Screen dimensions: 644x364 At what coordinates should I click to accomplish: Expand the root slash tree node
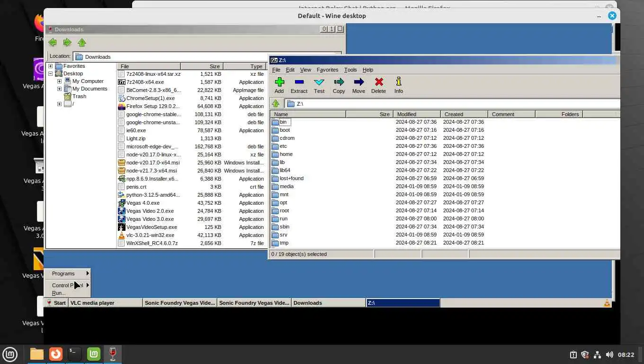point(59,104)
